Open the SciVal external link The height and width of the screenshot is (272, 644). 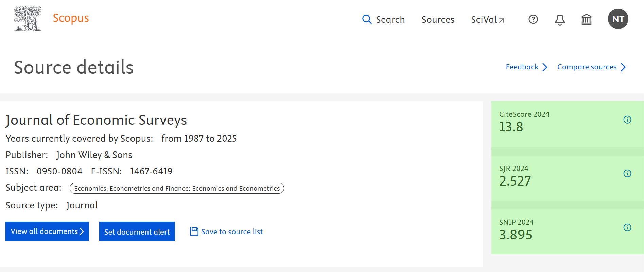pyautogui.click(x=487, y=20)
